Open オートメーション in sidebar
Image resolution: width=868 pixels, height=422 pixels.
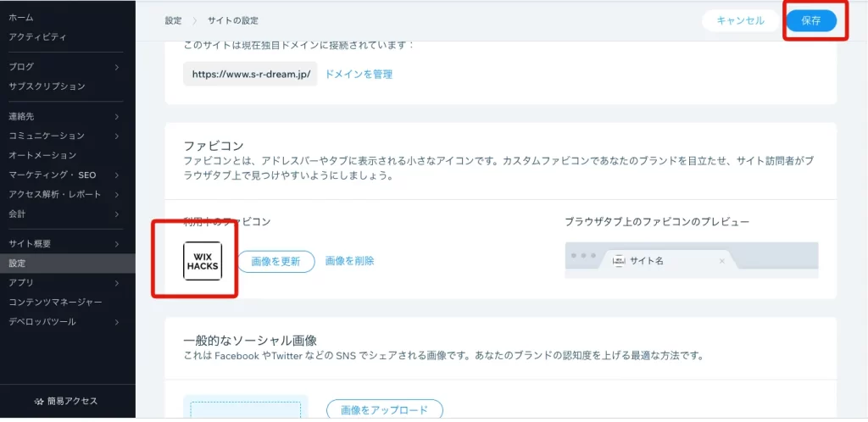[x=42, y=155]
